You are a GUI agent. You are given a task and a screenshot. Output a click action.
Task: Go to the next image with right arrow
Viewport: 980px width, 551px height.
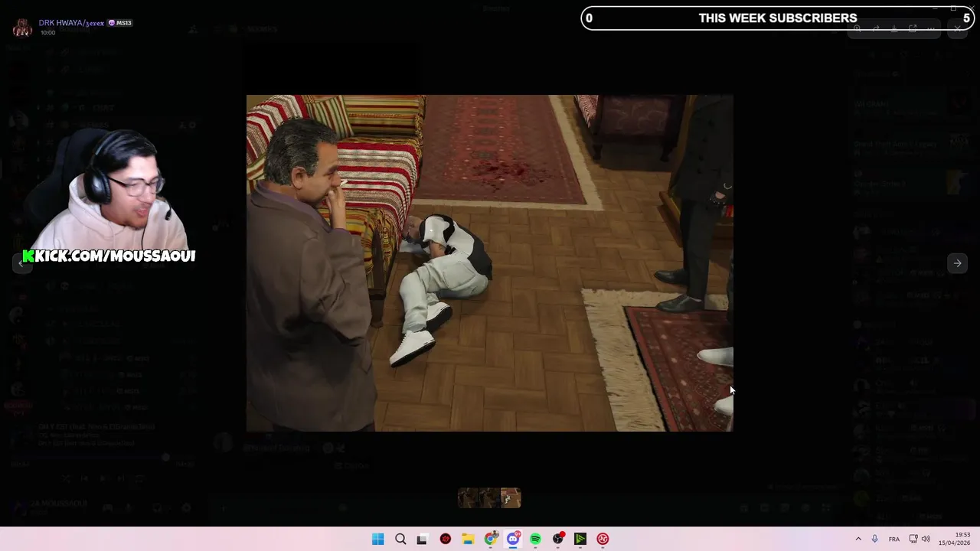[957, 263]
